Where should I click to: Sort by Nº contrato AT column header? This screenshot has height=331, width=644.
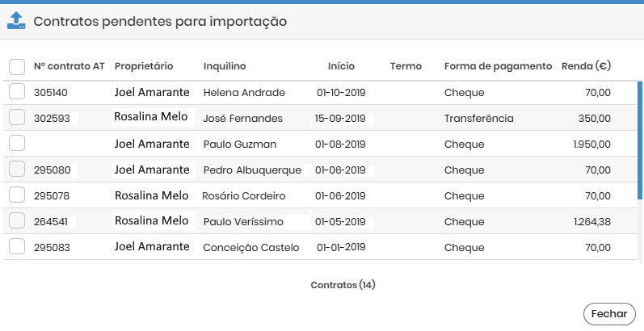tap(69, 66)
